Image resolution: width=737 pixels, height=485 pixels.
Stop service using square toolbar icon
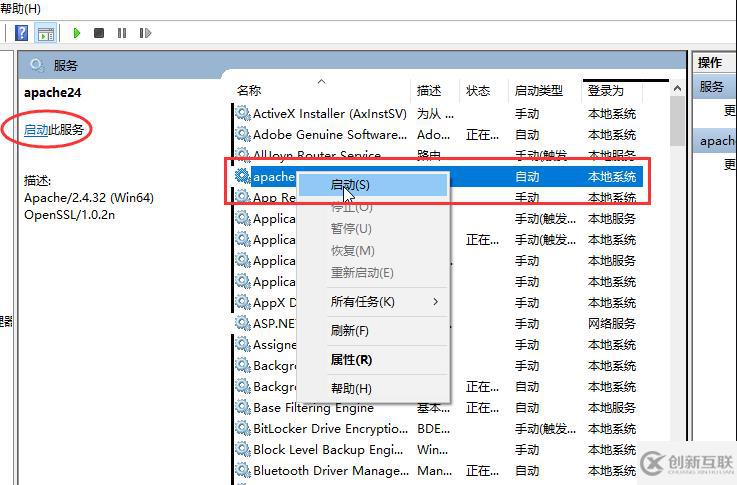click(x=99, y=33)
